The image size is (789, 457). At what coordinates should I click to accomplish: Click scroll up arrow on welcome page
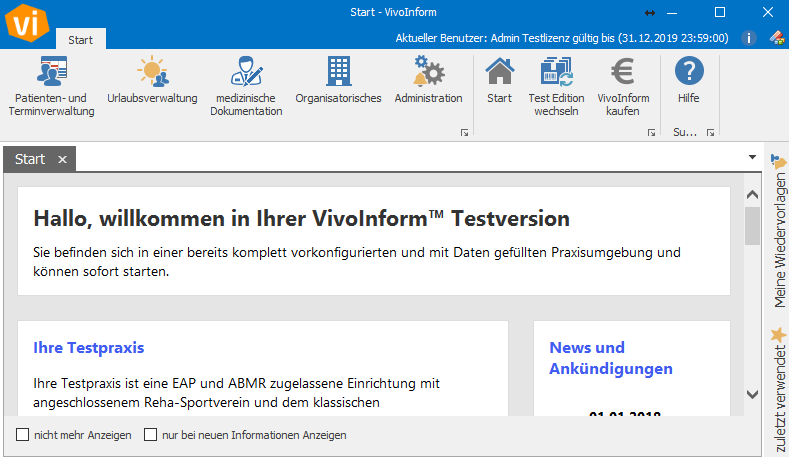coord(752,194)
